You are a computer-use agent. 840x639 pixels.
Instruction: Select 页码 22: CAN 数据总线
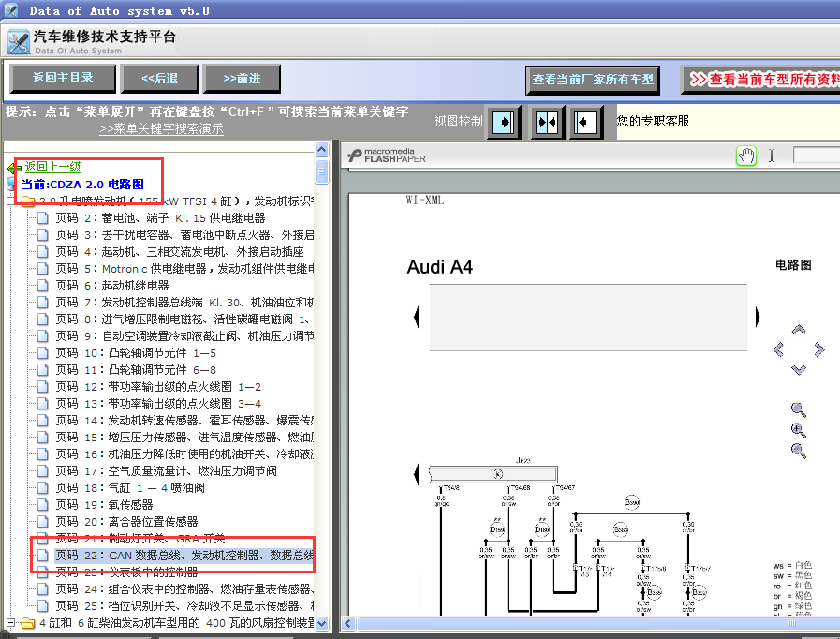[184, 556]
